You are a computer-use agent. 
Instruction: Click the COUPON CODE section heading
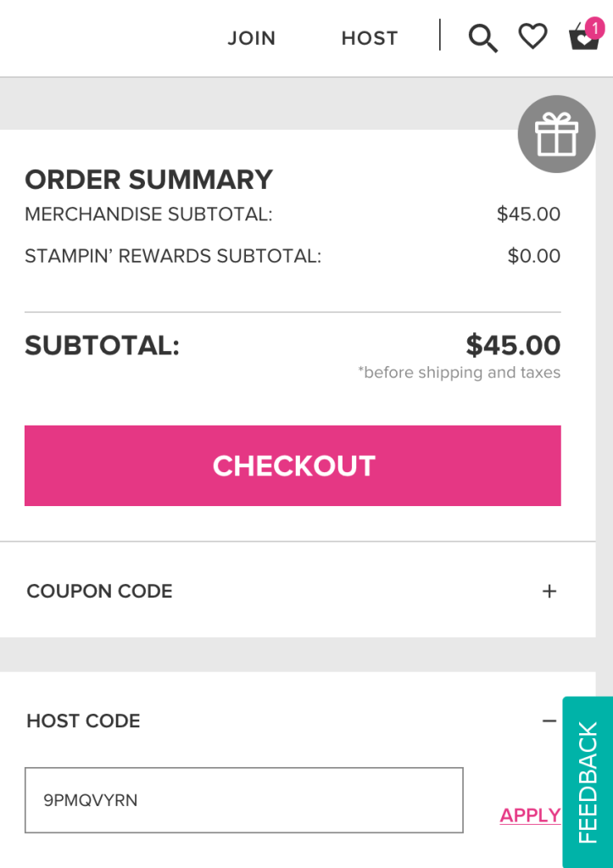100,592
